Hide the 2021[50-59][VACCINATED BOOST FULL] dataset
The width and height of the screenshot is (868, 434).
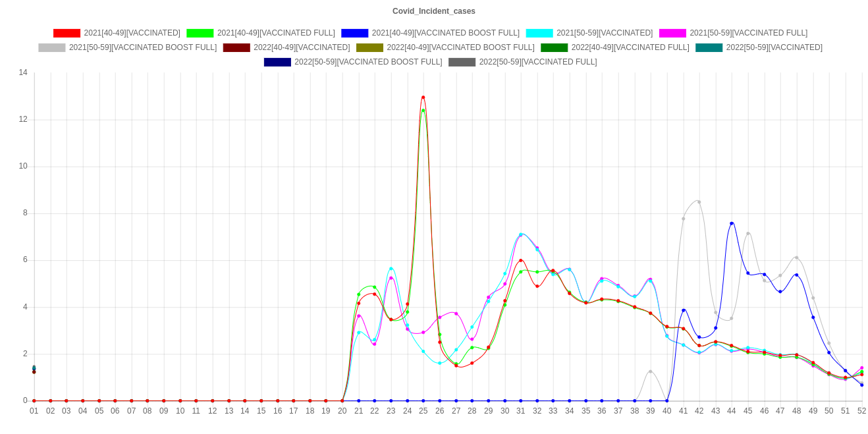coord(52,47)
